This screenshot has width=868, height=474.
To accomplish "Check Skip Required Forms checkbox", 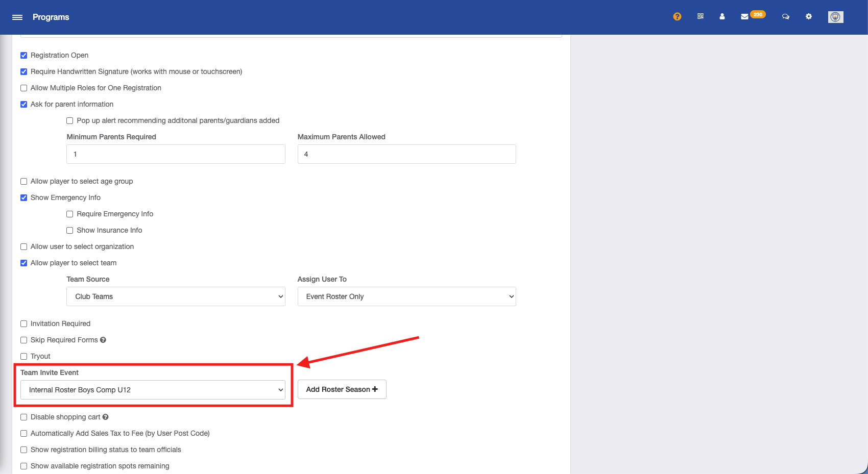I will pos(23,340).
